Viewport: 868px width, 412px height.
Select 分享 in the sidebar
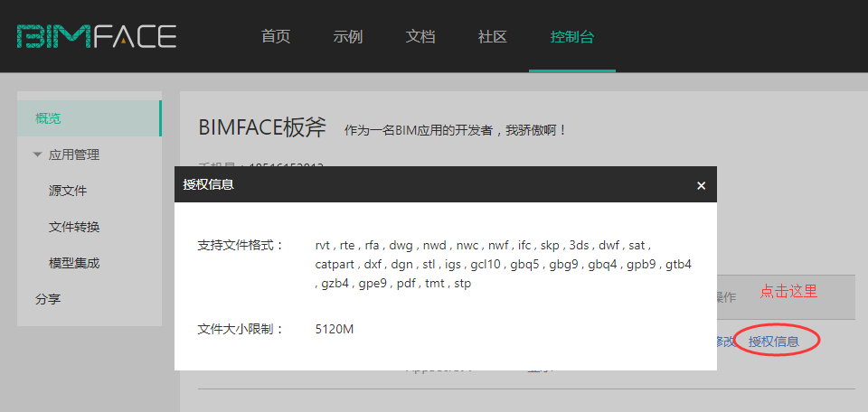(48, 299)
